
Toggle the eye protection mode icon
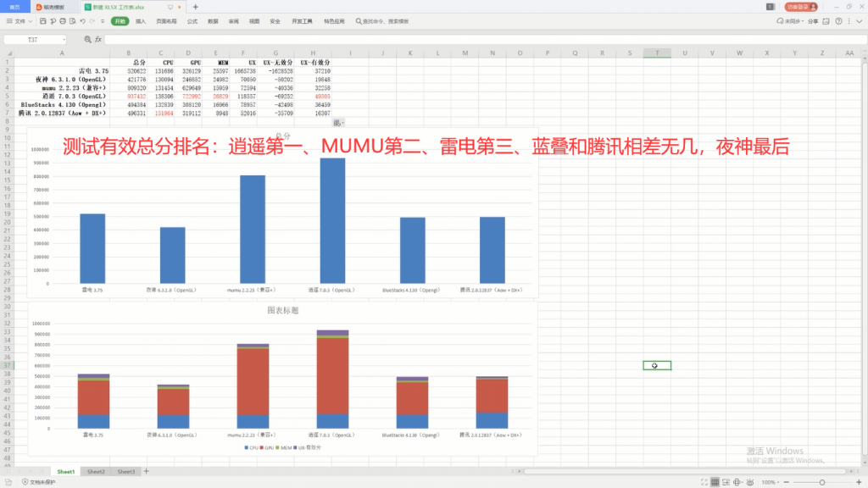[x=749, y=482]
